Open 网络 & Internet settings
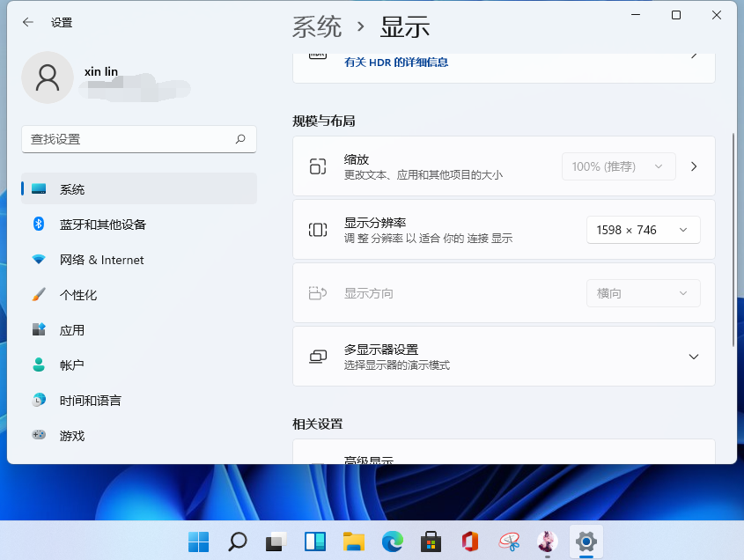 coord(101,260)
